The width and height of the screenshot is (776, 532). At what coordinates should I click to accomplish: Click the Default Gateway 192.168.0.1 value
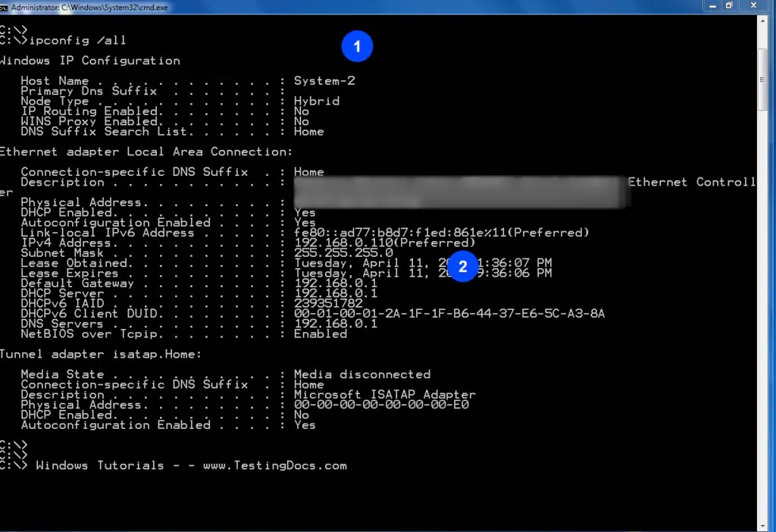336,283
